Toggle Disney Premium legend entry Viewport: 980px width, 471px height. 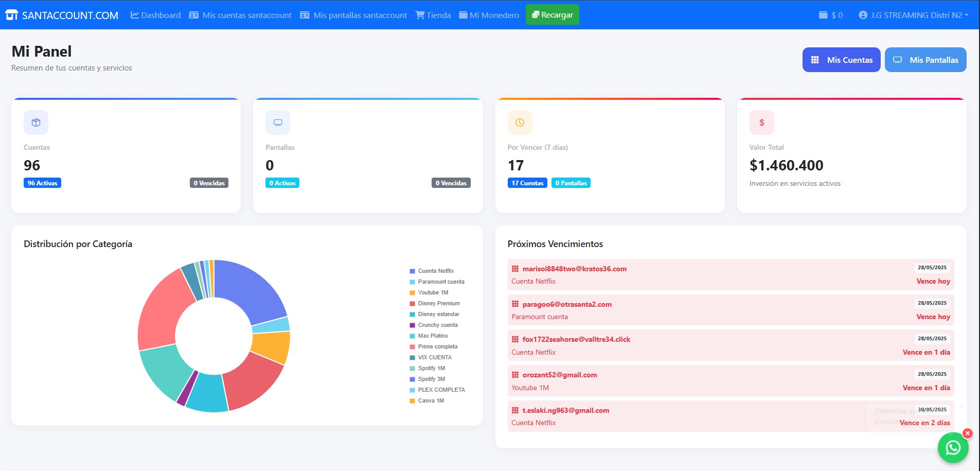click(x=438, y=303)
